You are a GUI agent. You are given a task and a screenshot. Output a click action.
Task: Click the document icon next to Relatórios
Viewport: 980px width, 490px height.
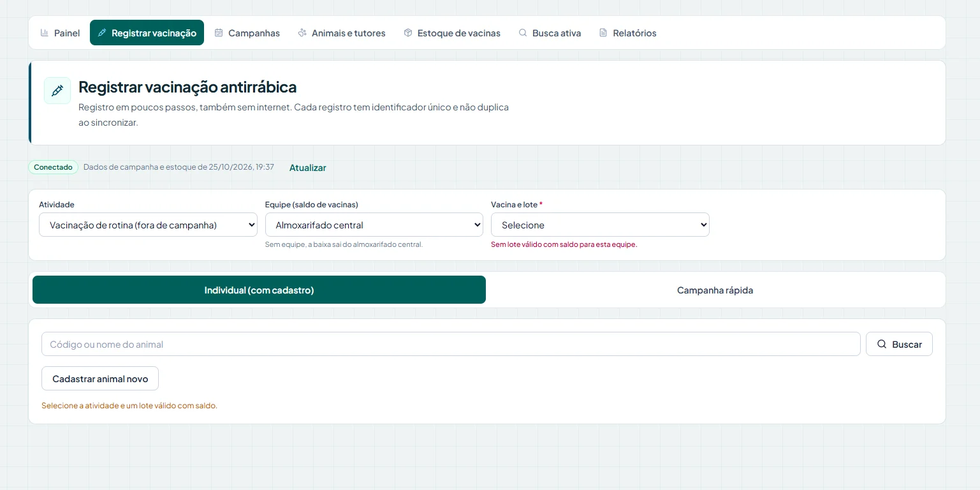[x=603, y=33]
